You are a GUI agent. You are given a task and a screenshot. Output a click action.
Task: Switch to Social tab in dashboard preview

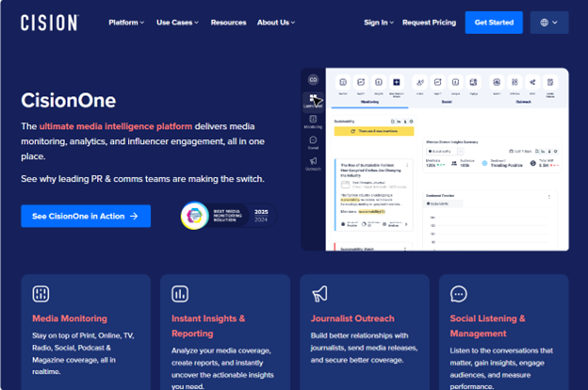[447, 102]
